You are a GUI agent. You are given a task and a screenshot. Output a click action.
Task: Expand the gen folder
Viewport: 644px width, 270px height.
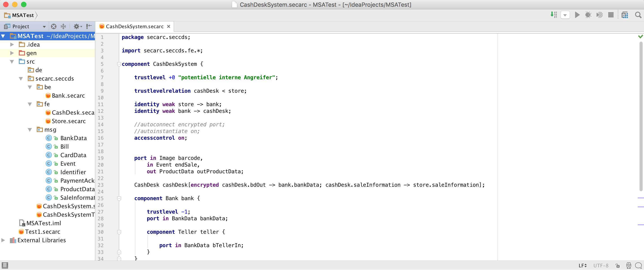point(12,53)
